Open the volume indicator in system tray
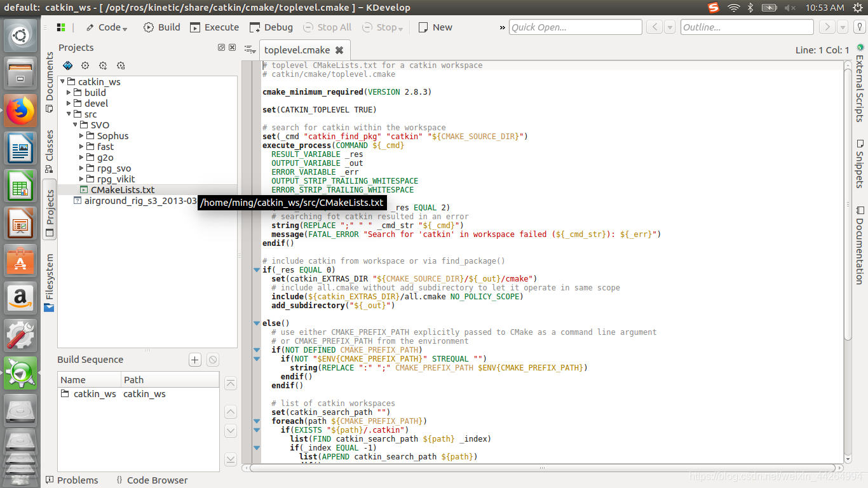Image resolution: width=868 pixels, height=488 pixels. coord(790,8)
